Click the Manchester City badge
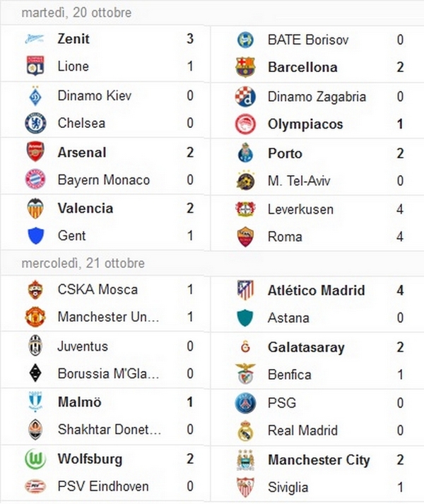The width and height of the screenshot is (424, 504). [x=245, y=459]
